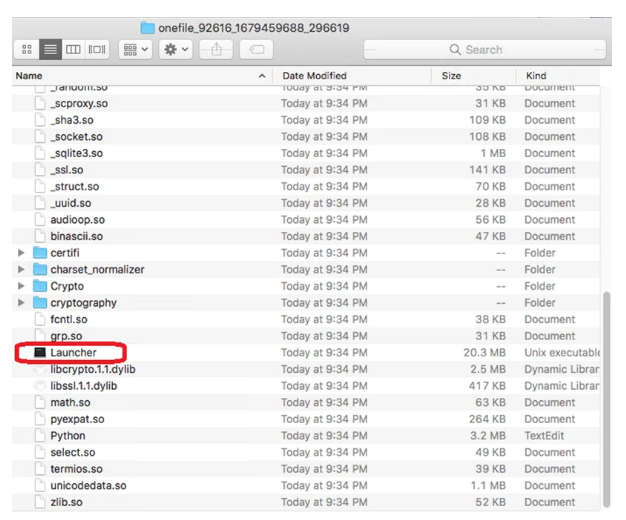Select the _socket.so file icon
The height and width of the screenshot is (520, 626).
pos(40,137)
